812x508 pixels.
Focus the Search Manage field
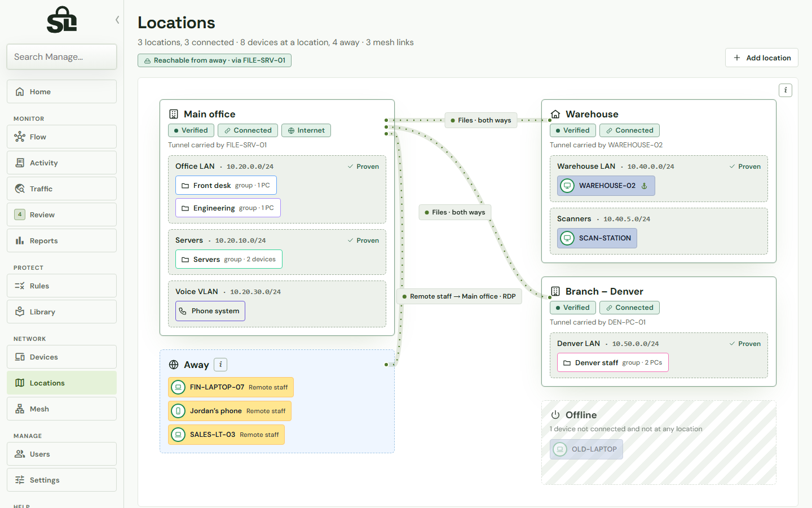(62, 56)
